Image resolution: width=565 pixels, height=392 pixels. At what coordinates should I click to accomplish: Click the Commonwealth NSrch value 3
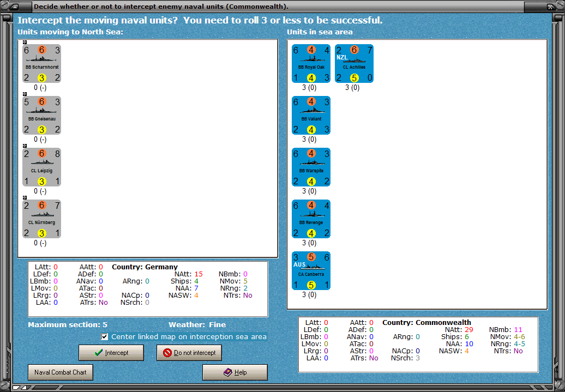418,358
